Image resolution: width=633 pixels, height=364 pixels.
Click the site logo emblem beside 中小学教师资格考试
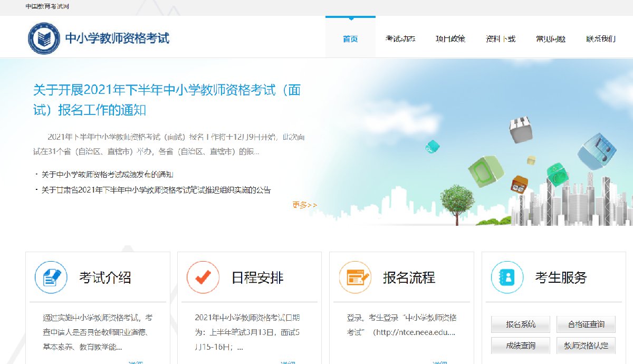coord(44,38)
